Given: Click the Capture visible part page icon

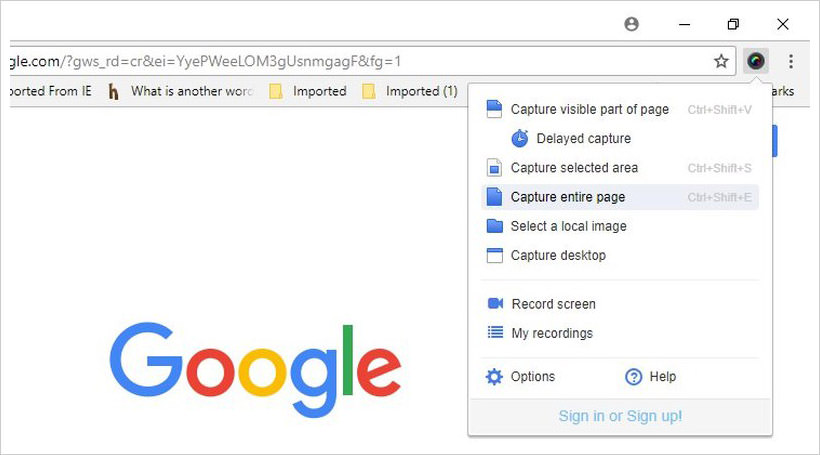Looking at the screenshot, I should click(494, 109).
